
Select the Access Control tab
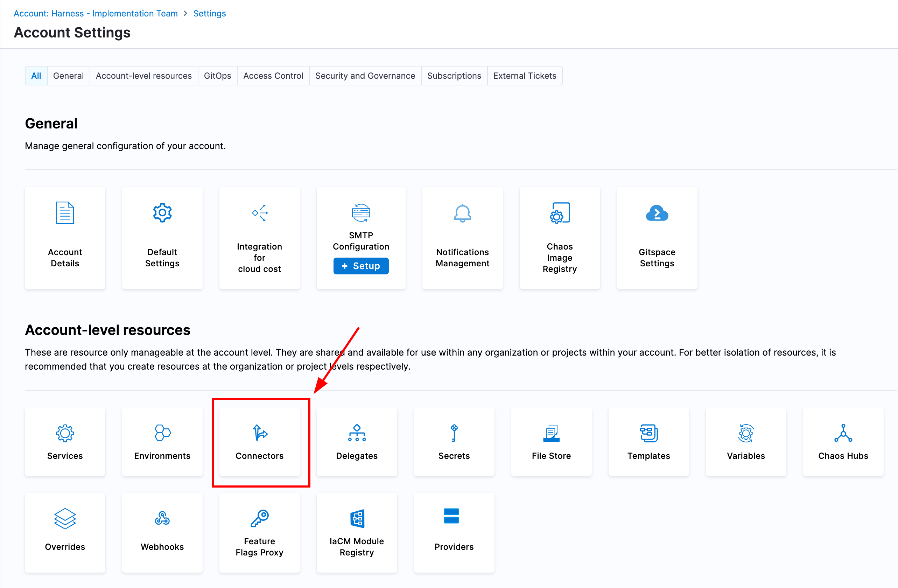(273, 76)
